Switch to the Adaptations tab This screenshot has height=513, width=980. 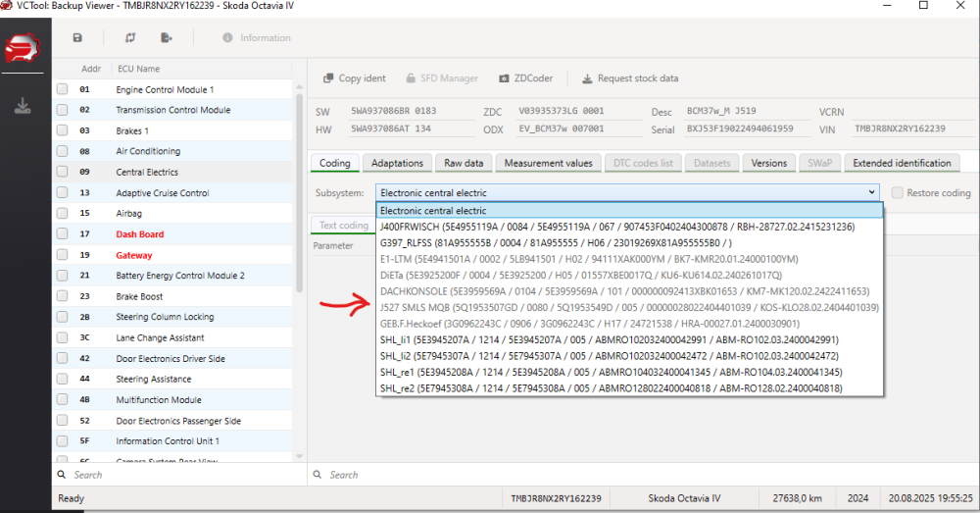[x=398, y=163]
